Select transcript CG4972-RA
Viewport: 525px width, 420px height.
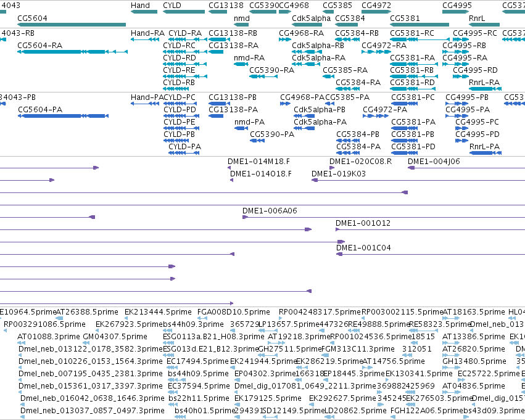pos(384,46)
